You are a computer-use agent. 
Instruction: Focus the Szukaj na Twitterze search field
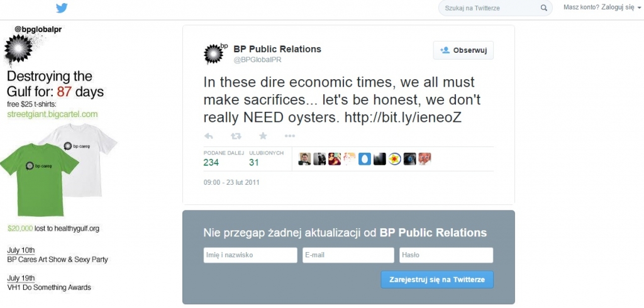coord(489,8)
